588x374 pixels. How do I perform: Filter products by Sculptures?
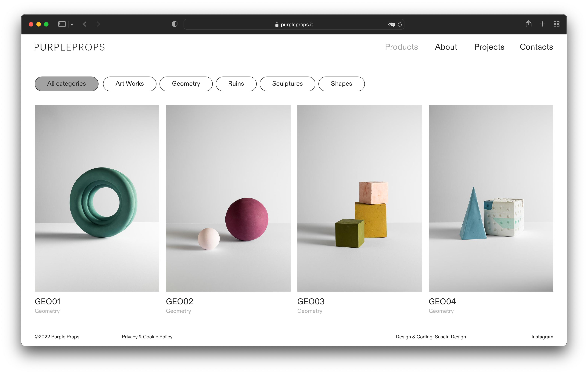287,84
